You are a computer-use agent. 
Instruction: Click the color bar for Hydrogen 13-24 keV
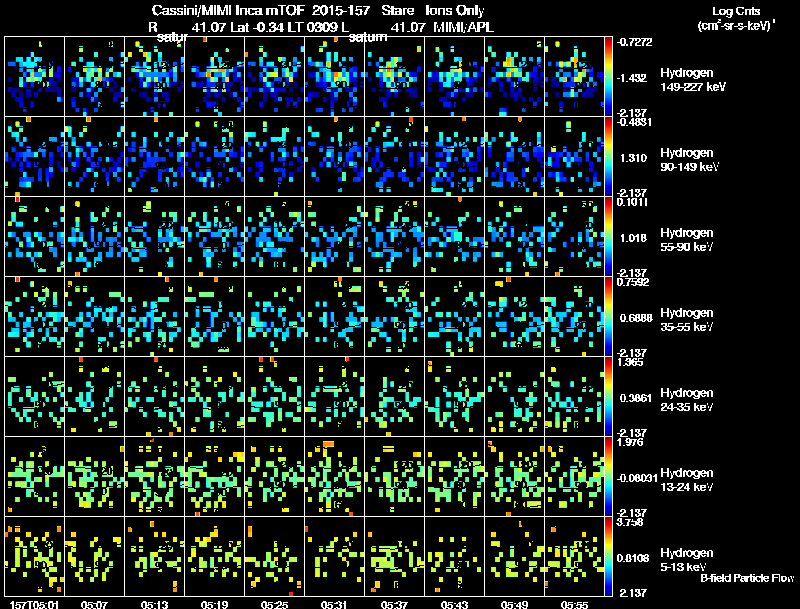point(608,476)
